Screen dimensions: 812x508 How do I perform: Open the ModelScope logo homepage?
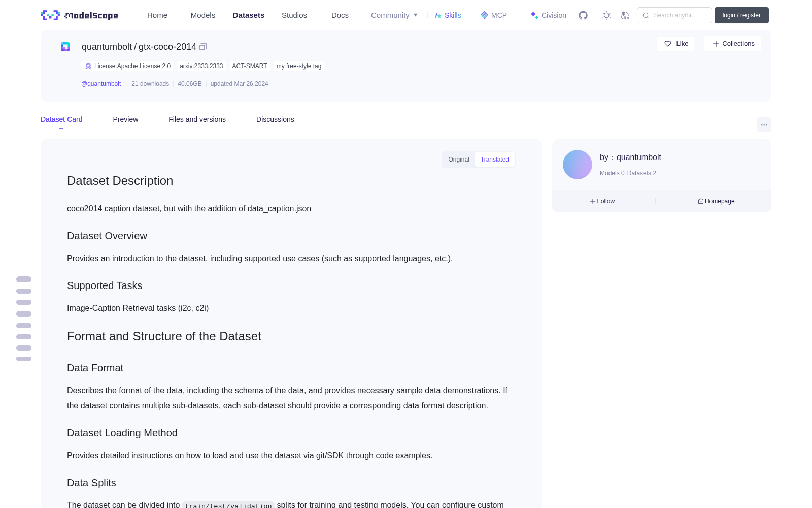tap(79, 15)
